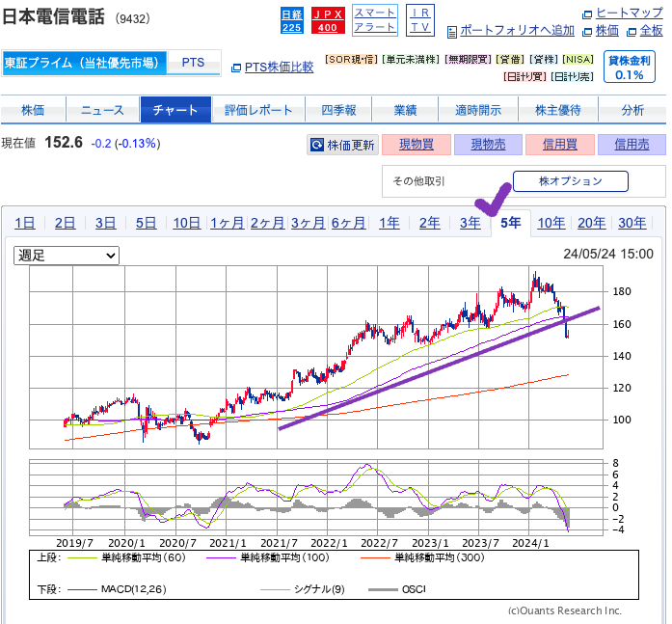Click the weekly candlestick price chart
Viewport: 672px width, 624px height.
[316, 358]
